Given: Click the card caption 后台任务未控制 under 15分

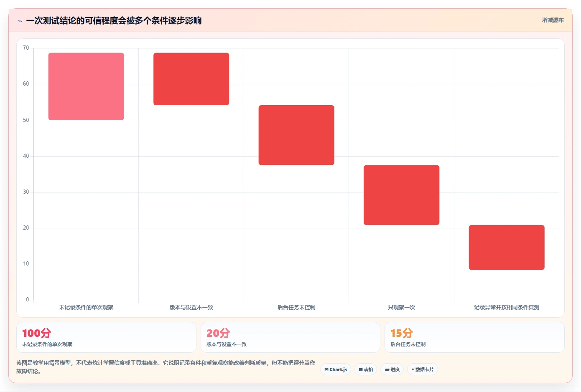Looking at the screenshot, I should [408, 344].
